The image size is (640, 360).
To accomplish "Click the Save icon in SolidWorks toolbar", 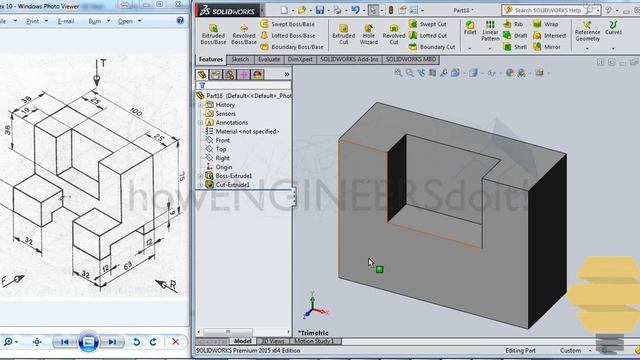I will click(320, 10).
